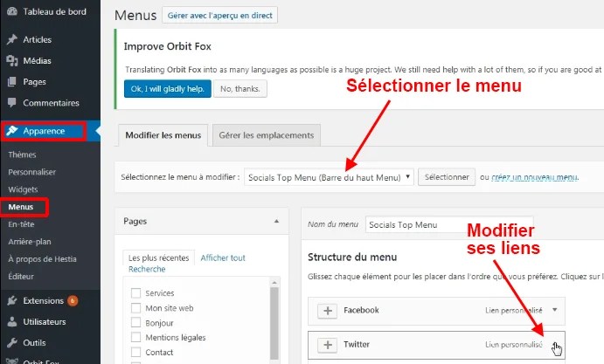
Task: Tick the Mon site web checkbox
Action: pos(135,308)
